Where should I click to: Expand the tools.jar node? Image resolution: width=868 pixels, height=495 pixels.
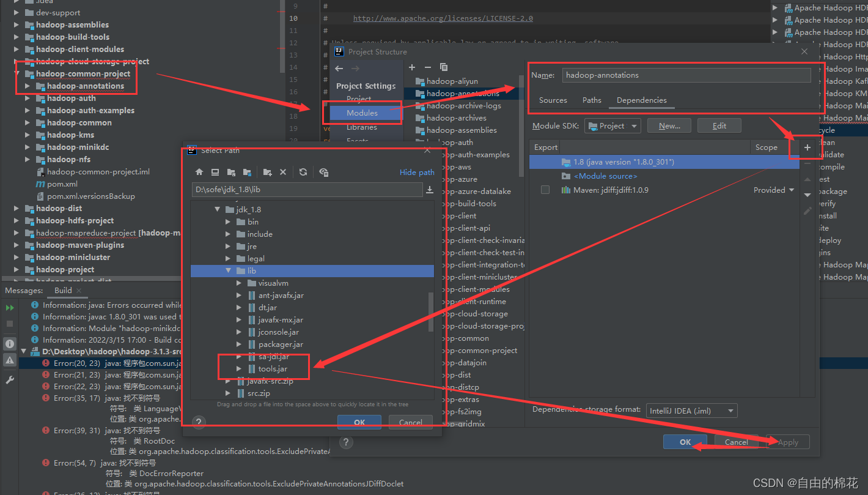coord(239,368)
